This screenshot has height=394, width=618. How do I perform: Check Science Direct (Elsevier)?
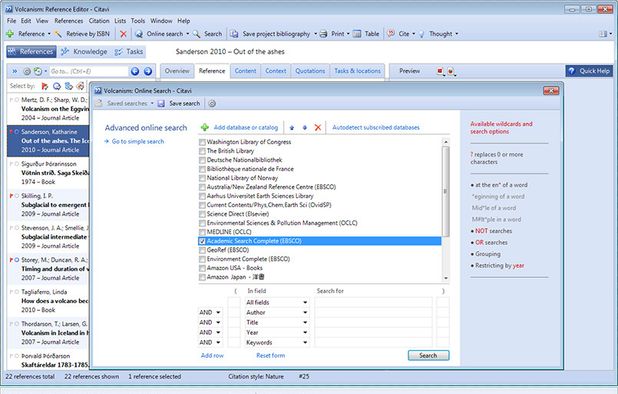(202, 214)
